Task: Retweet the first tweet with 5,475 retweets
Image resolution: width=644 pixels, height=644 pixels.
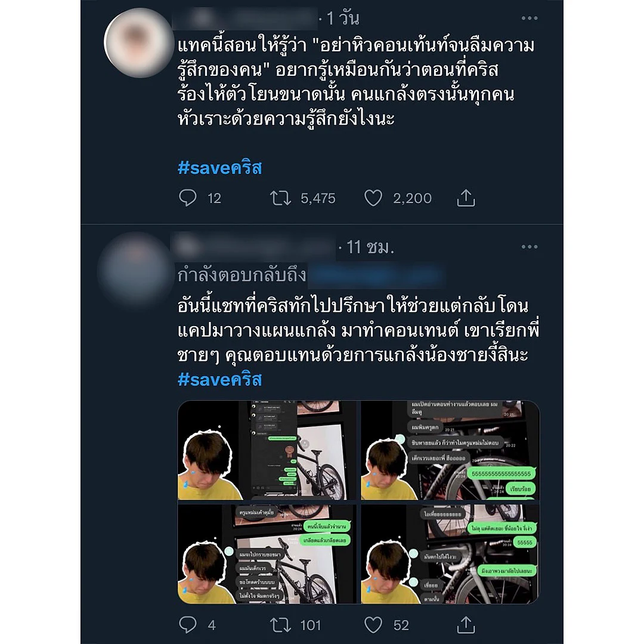Action: tap(280, 198)
